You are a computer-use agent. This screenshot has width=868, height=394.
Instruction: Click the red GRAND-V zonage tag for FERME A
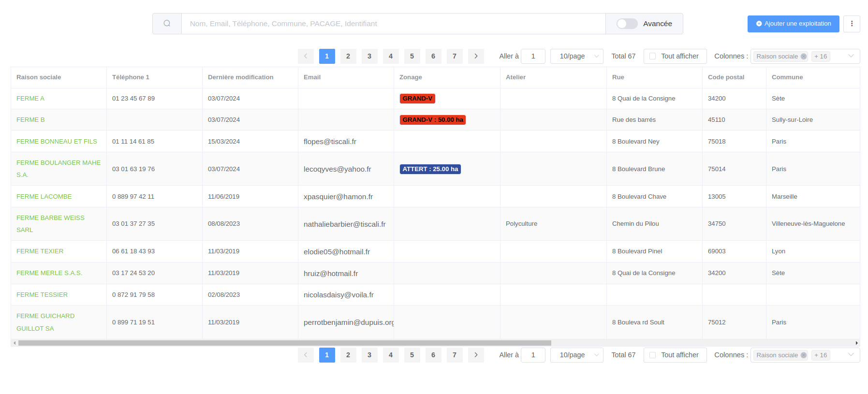click(417, 99)
